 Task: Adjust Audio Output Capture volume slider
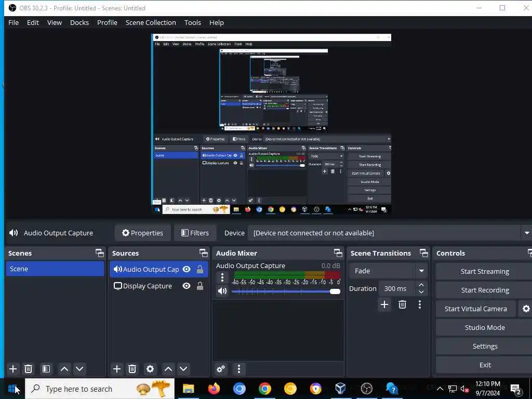pos(286,291)
